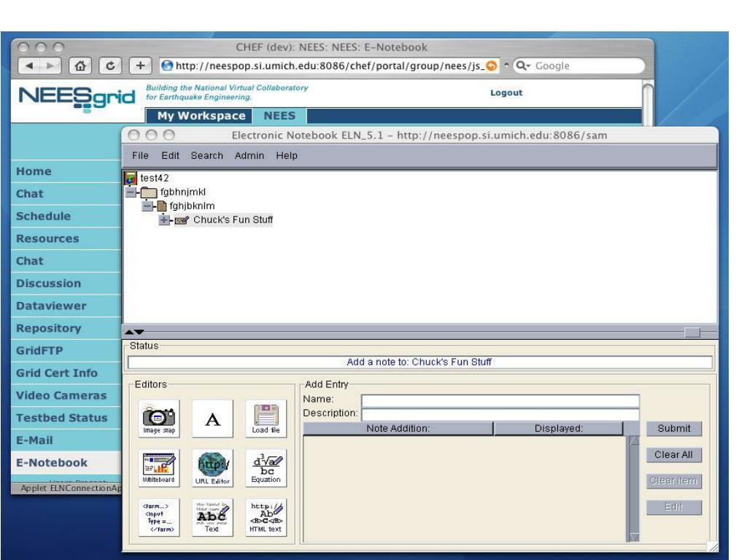Click the split pane down arrow
The width and height of the screenshot is (747, 560).
click(x=139, y=332)
